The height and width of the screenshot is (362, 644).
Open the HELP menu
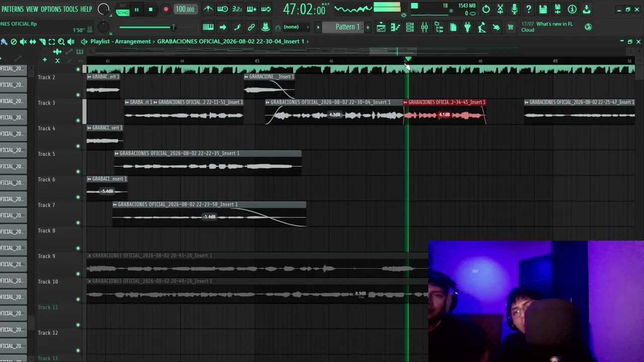(x=86, y=9)
